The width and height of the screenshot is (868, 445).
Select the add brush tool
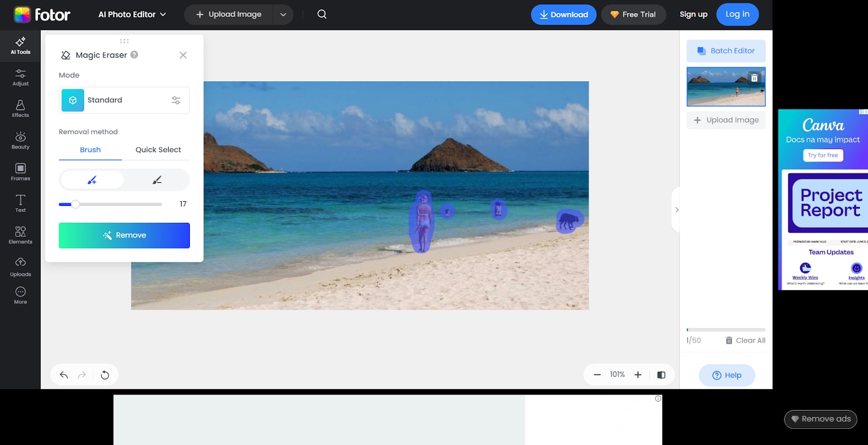[x=92, y=180]
